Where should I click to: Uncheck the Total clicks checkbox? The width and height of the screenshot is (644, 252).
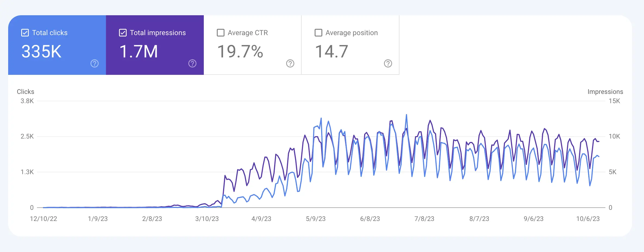click(x=25, y=33)
